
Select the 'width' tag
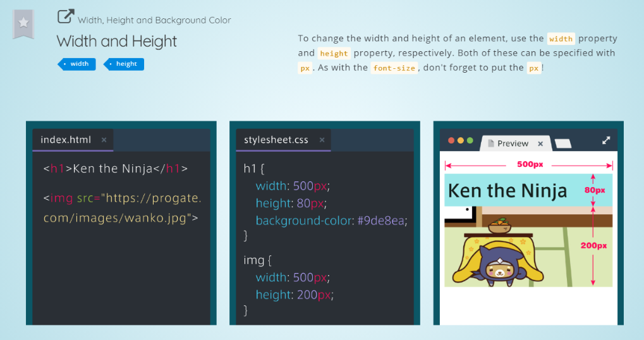77,64
